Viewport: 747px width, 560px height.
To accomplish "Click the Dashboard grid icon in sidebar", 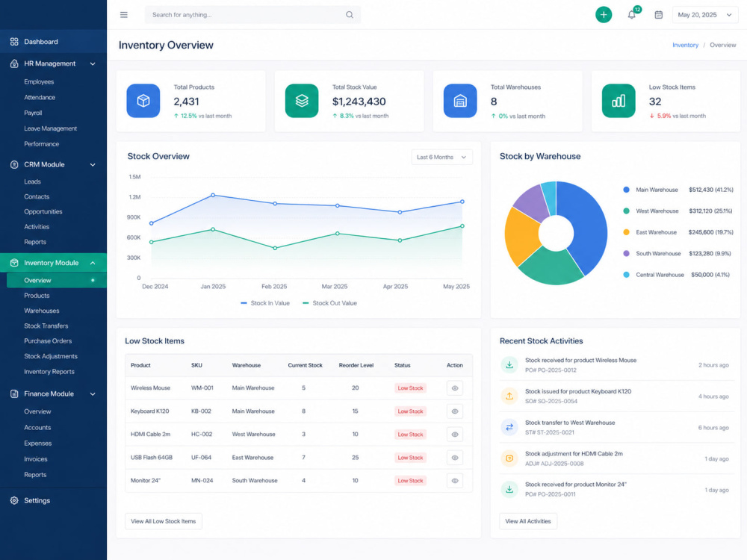I will pyautogui.click(x=14, y=42).
